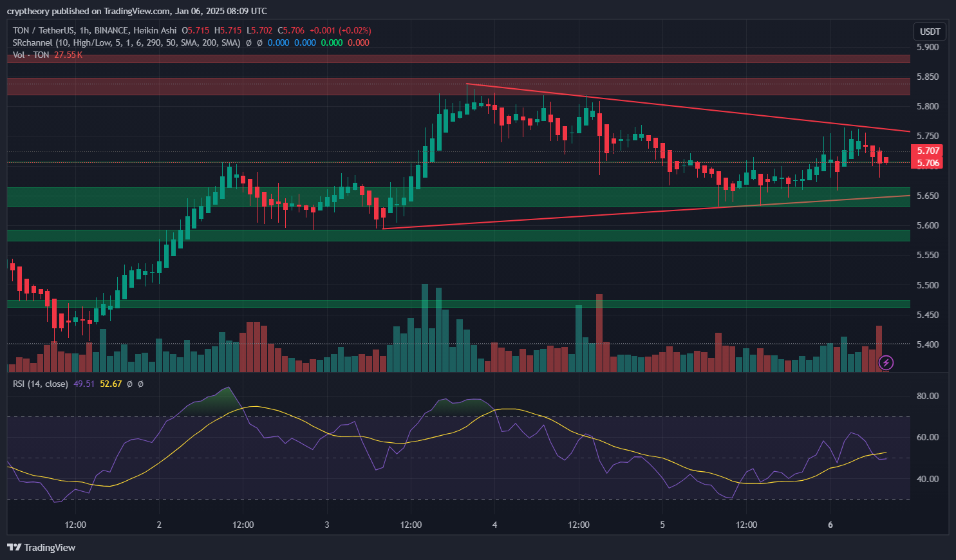This screenshot has height=560, width=956.
Task: Click the purple lightning bolt icon
Action: click(886, 363)
